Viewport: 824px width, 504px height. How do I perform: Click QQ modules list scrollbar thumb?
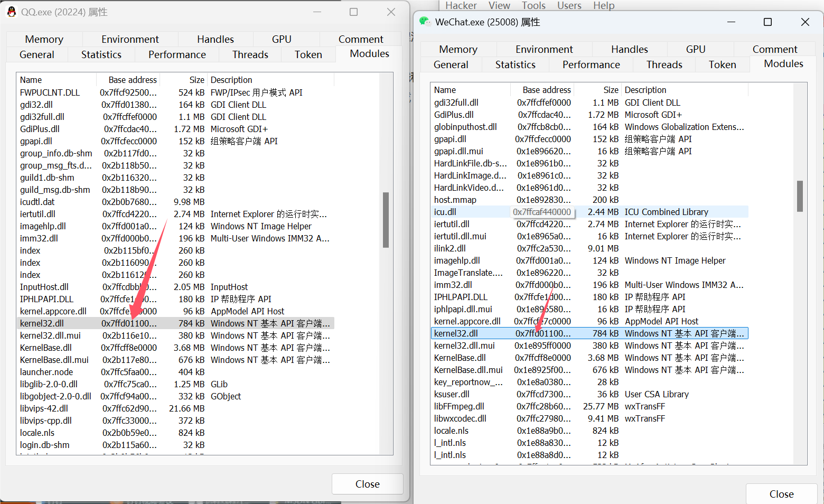(386, 220)
